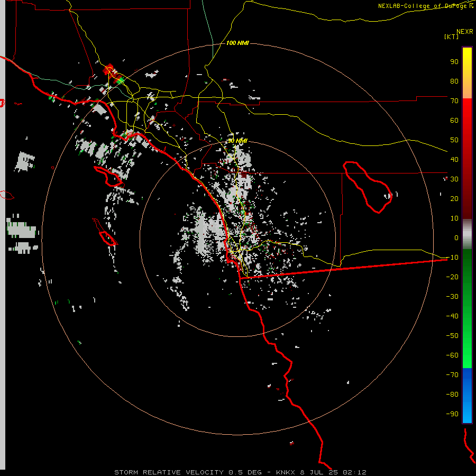The height and width of the screenshot is (476, 476).
Task: Click the "8 JUL 25" date text
Action: pos(319,472)
